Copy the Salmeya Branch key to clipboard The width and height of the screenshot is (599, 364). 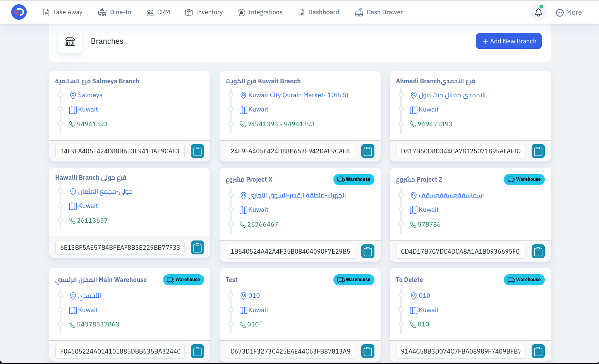coord(197,151)
